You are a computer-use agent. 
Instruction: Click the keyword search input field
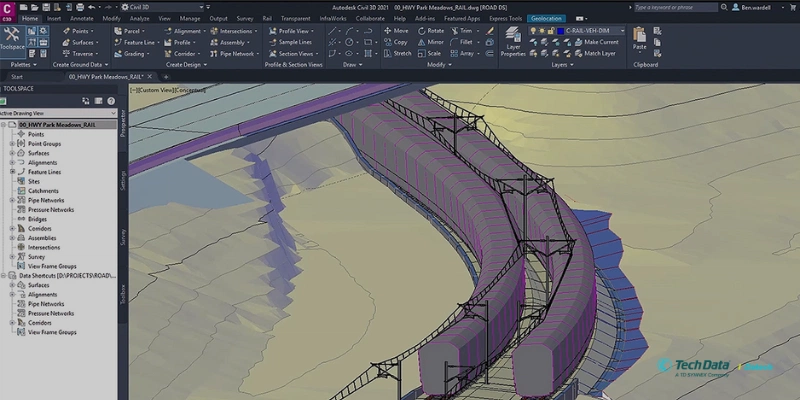pos(676,7)
